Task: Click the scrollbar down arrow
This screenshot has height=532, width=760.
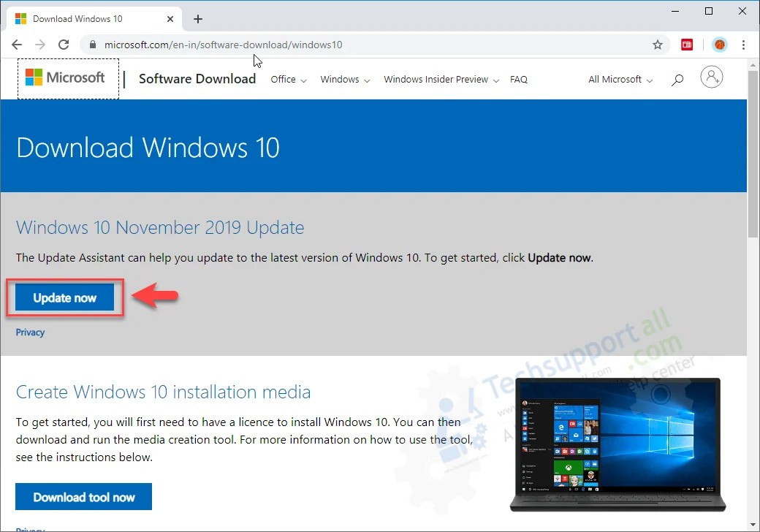Action: 753,525
